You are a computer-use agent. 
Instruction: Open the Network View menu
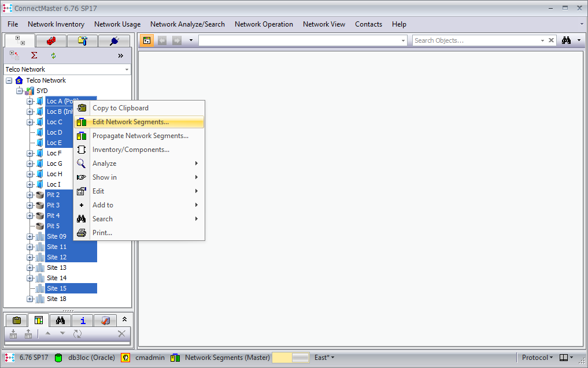[324, 24]
